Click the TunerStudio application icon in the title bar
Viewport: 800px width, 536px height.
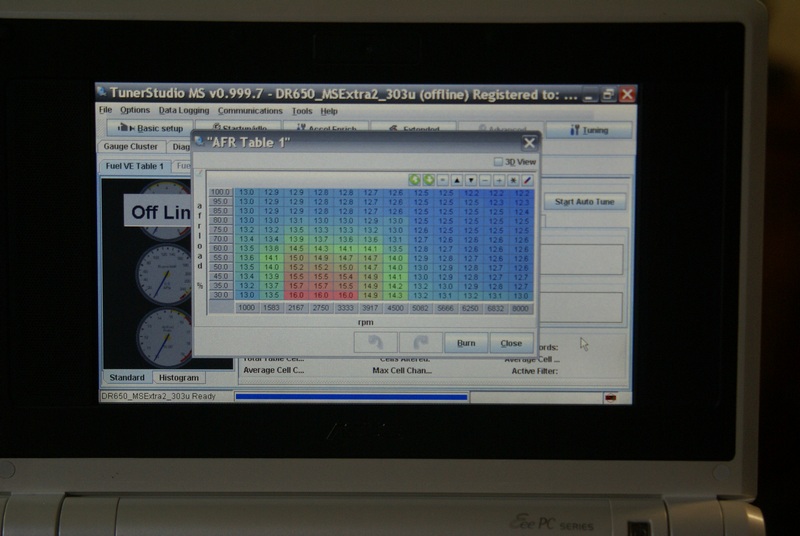[102, 92]
